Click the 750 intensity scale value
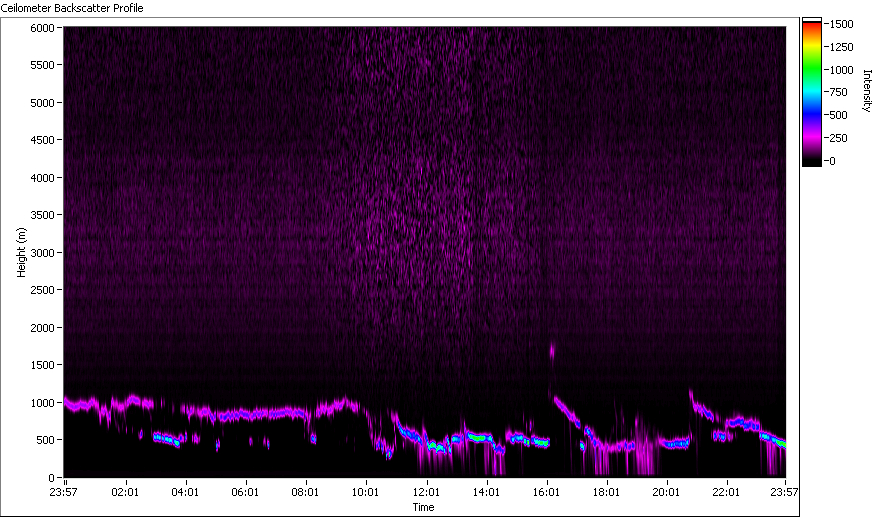 click(839, 92)
